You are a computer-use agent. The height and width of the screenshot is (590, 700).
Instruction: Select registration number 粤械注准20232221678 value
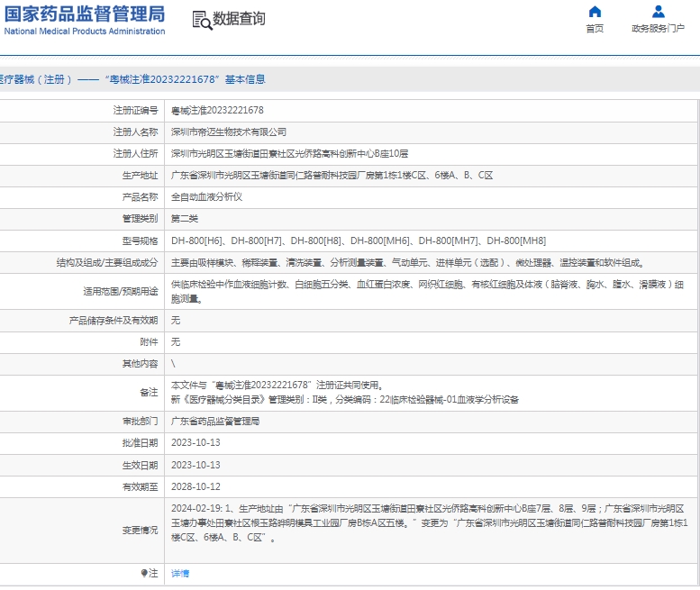[x=217, y=110]
